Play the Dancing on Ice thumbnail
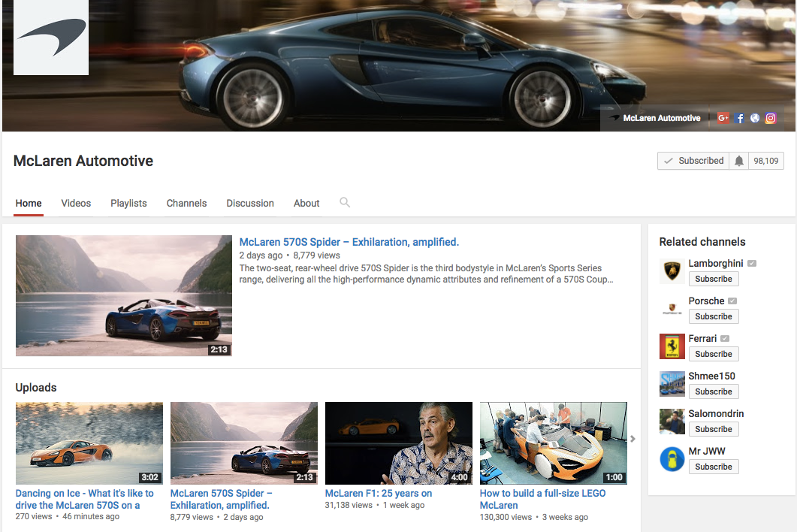Image resolution: width=797 pixels, height=532 pixels. pos(89,443)
